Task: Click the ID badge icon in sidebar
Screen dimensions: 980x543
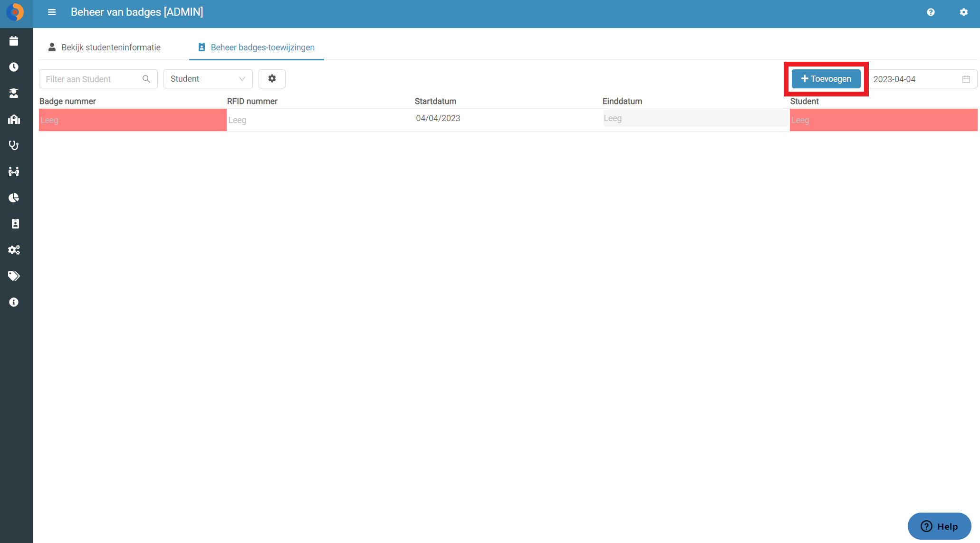Action: 15,224
